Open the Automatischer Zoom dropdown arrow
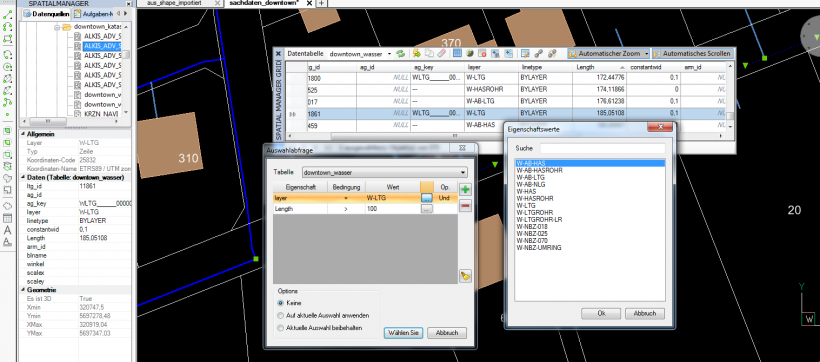The width and height of the screenshot is (820, 362). [x=646, y=53]
